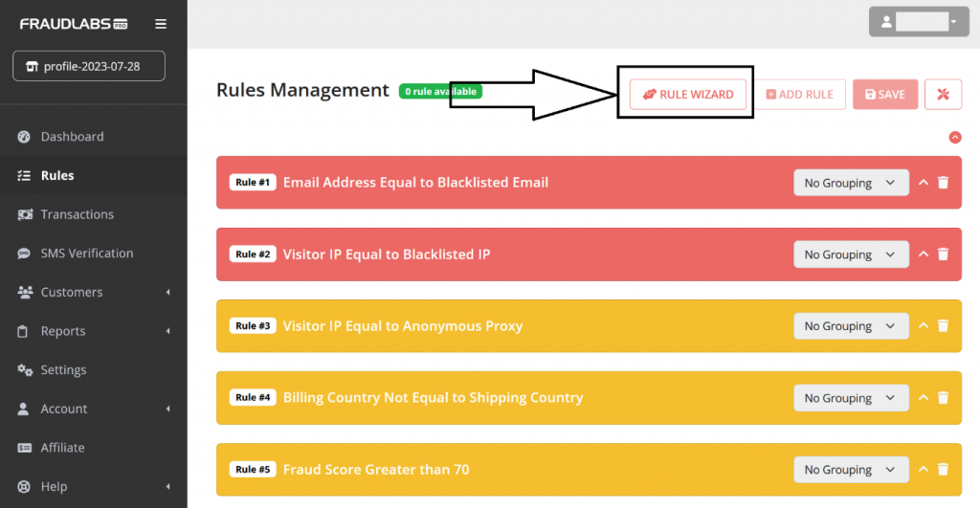Change grouping for Rule #5
The width and height of the screenshot is (980, 508).
851,470
